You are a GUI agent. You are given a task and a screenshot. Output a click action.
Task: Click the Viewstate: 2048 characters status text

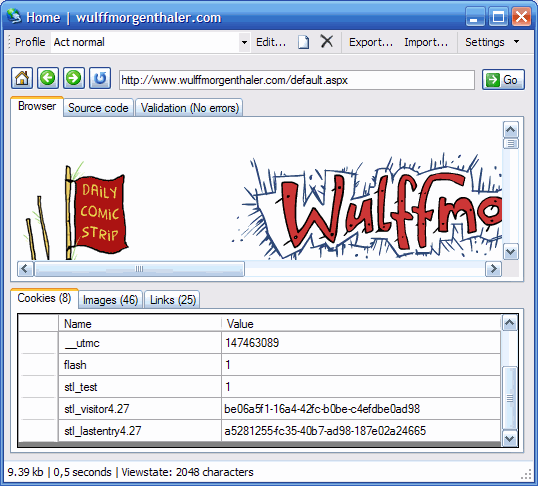187,472
